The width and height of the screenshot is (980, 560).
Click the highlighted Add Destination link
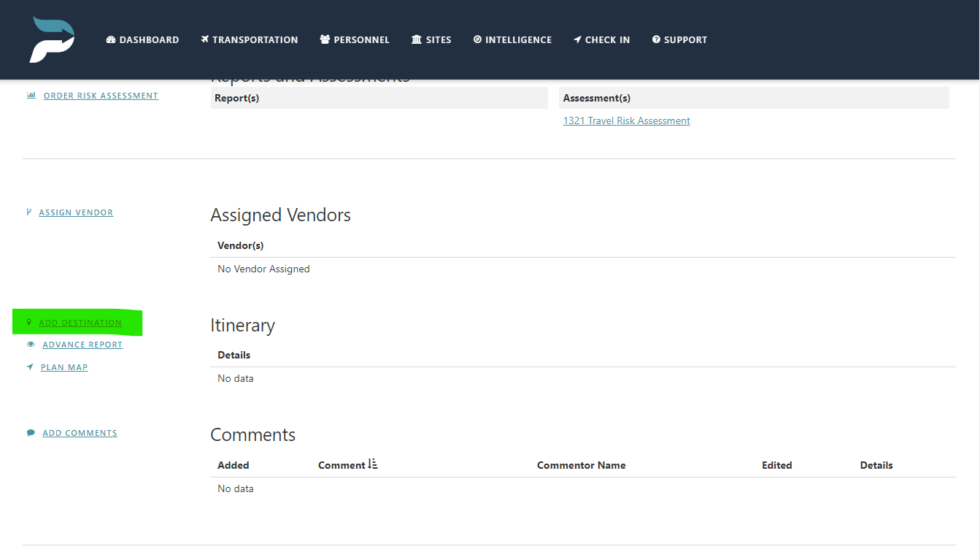tap(80, 322)
